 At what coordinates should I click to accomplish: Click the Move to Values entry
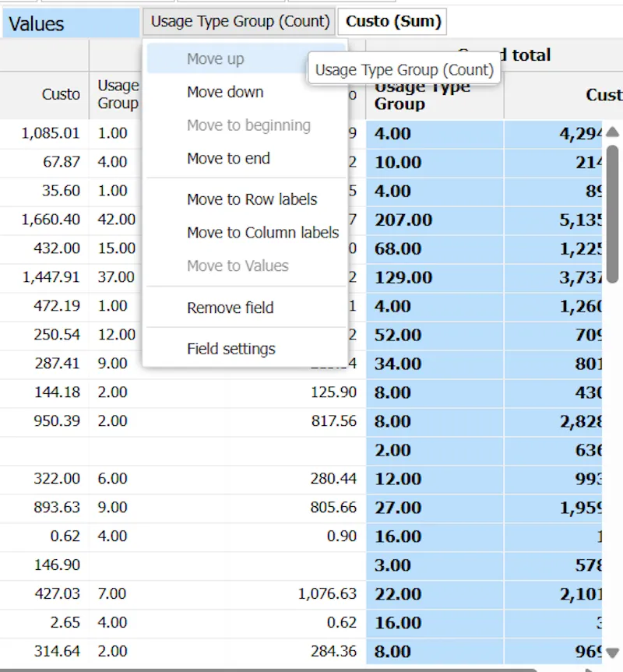click(246, 266)
